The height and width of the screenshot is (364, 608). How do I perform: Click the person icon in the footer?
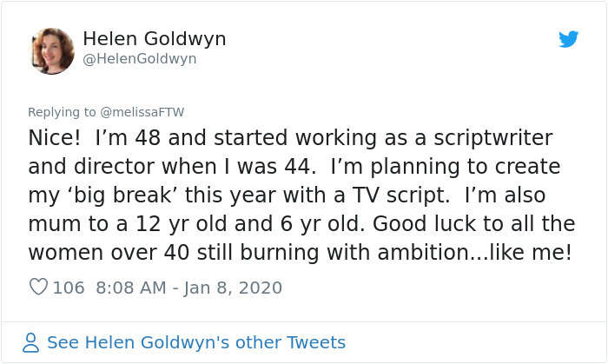(x=31, y=342)
